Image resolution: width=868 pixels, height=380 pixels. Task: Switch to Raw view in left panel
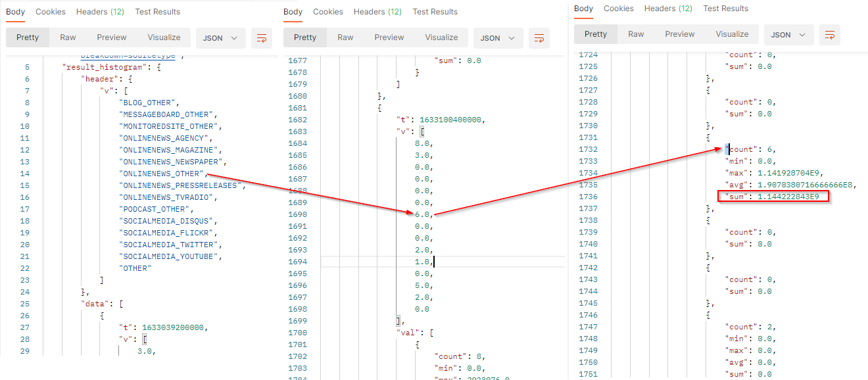(x=68, y=37)
